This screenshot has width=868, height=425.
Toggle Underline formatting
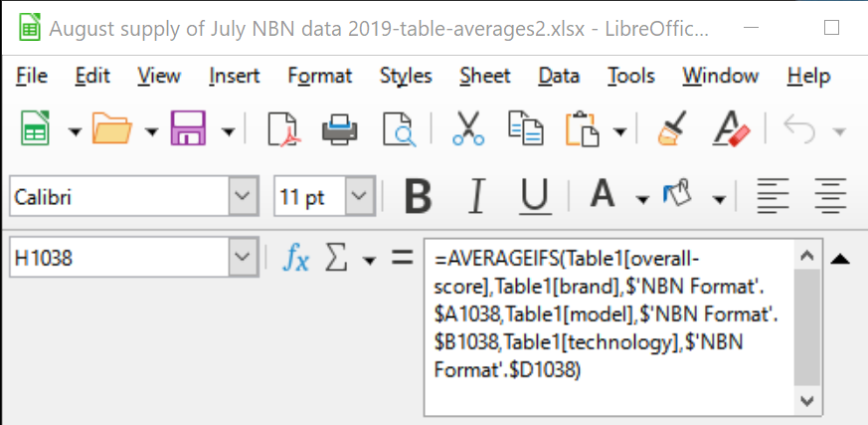536,196
